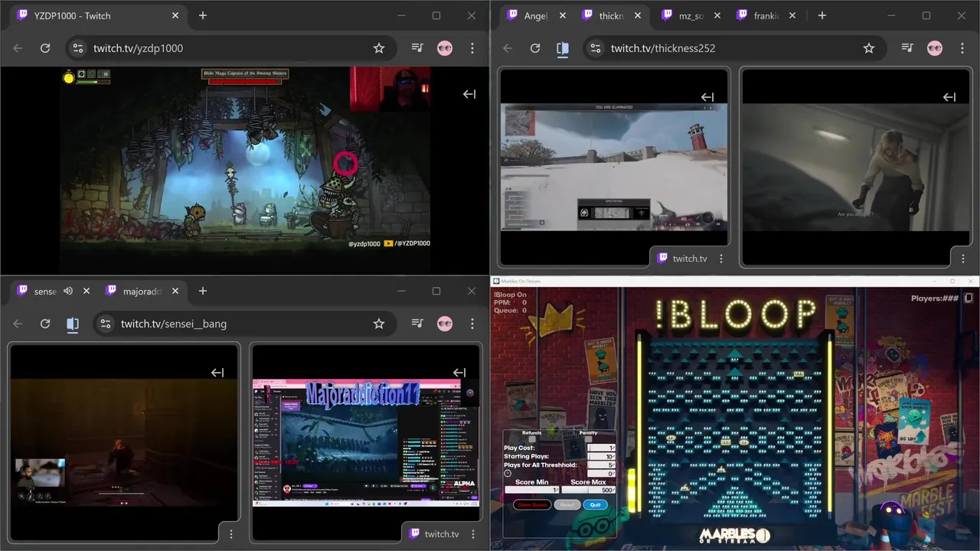Click the grey Reset button

point(567,505)
